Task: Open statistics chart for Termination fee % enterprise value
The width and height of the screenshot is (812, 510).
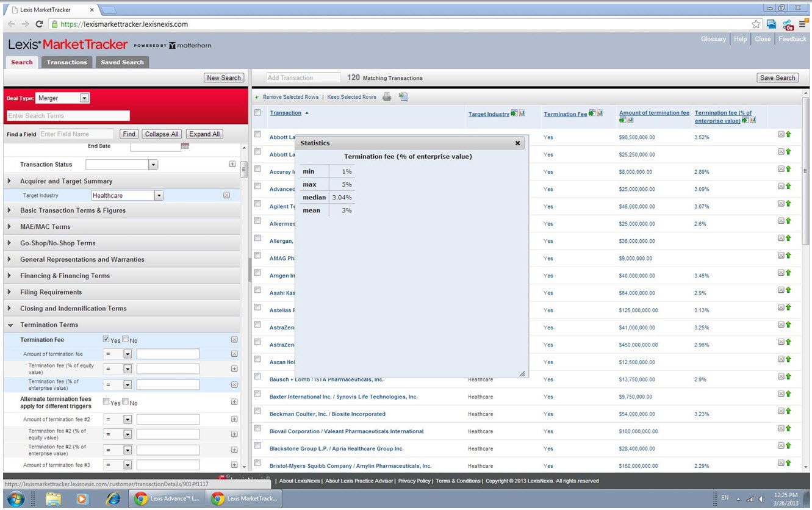Action: tap(753, 120)
